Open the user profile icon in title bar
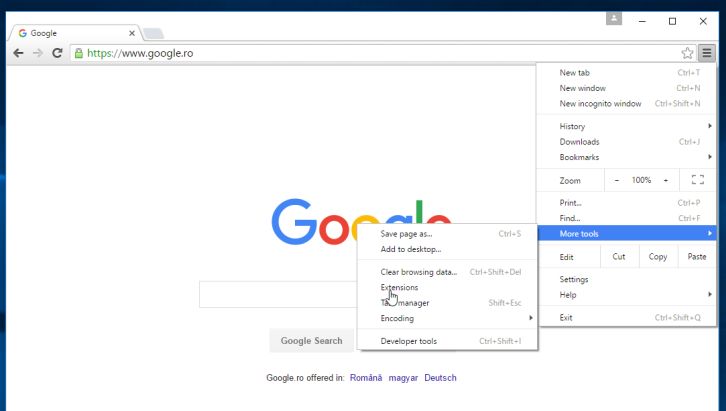The image size is (726, 411). [614, 19]
